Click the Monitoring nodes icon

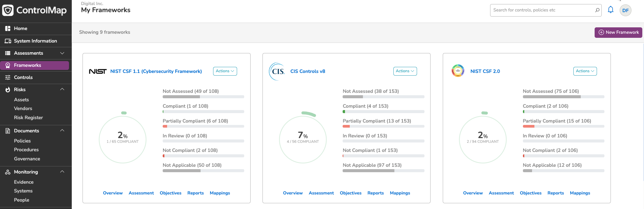(8, 172)
